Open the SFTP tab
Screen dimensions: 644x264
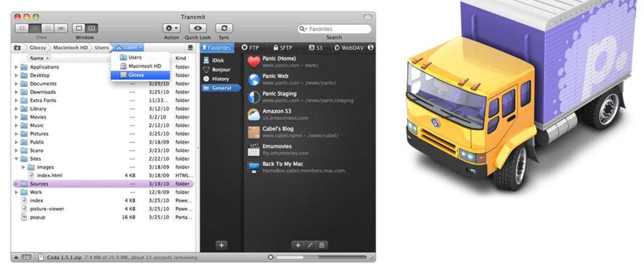(282, 48)
